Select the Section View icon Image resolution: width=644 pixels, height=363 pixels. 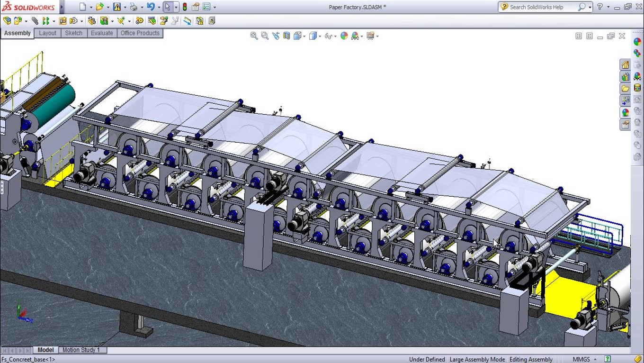[x=286, y=36]
